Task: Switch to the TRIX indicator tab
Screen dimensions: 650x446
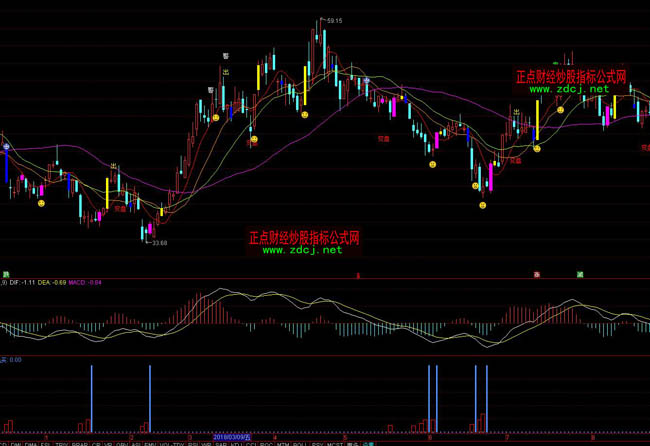Action: pos(62,442)
